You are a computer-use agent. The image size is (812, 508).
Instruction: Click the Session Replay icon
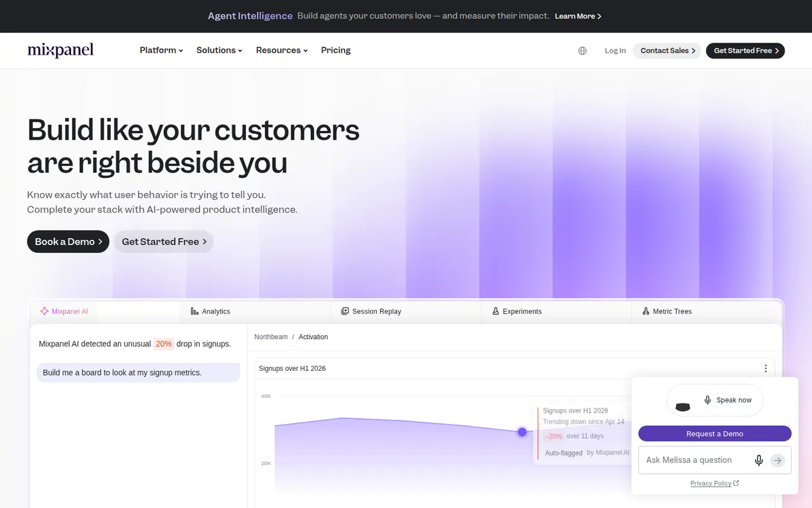click(x=345, y=311)
